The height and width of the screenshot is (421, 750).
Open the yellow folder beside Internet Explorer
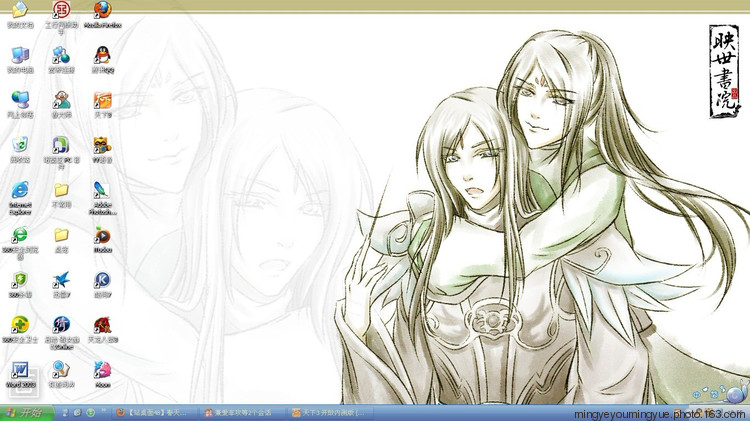tap(61, 190)
